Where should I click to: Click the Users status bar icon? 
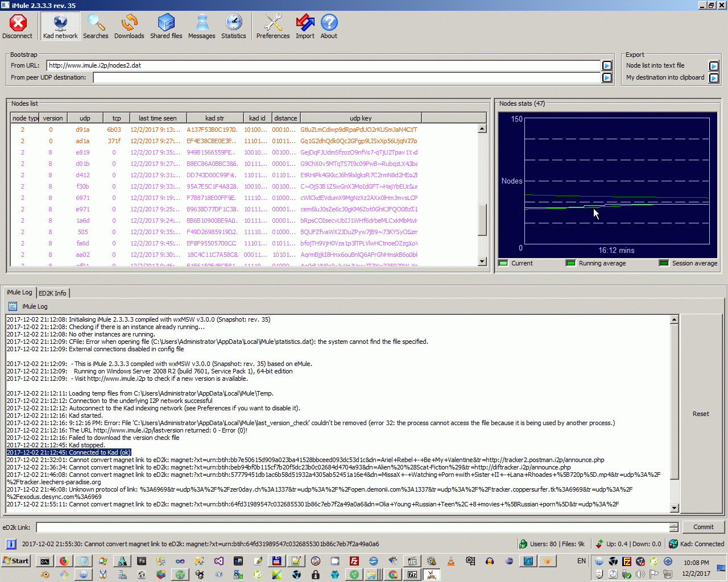tap(523, 544)
